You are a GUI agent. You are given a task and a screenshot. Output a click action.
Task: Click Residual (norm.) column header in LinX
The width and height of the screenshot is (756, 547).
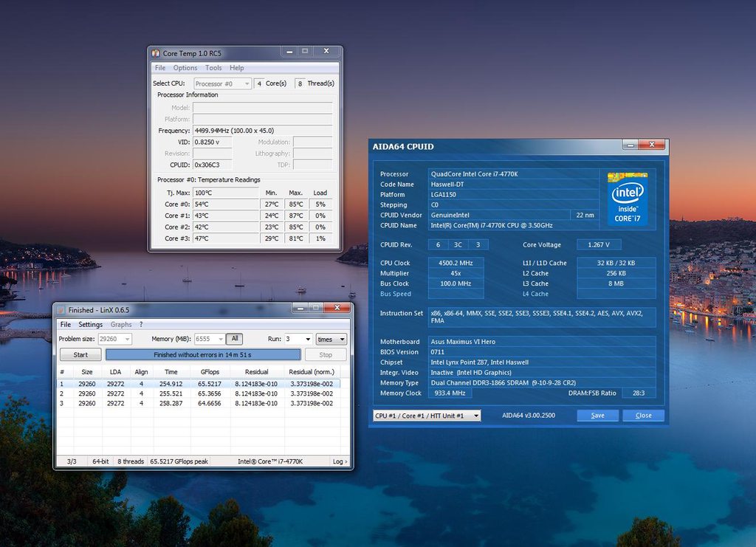(312, 372)
